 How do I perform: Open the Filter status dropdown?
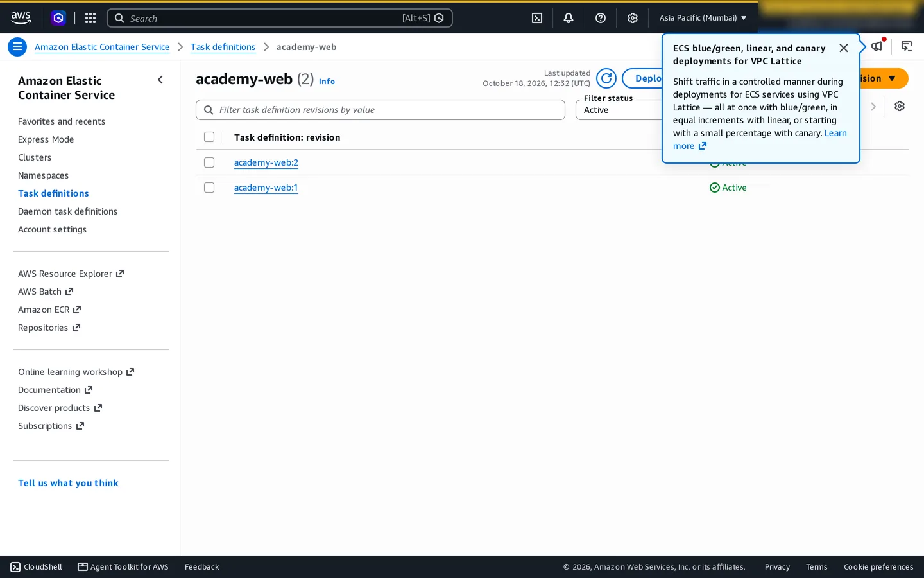[619, 110]
